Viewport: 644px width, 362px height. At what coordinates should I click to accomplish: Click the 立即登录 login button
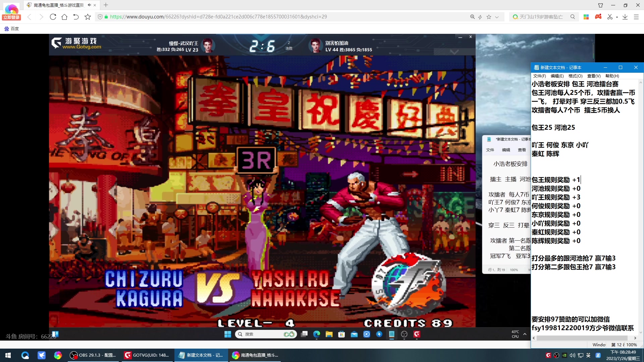click(11, 17)
